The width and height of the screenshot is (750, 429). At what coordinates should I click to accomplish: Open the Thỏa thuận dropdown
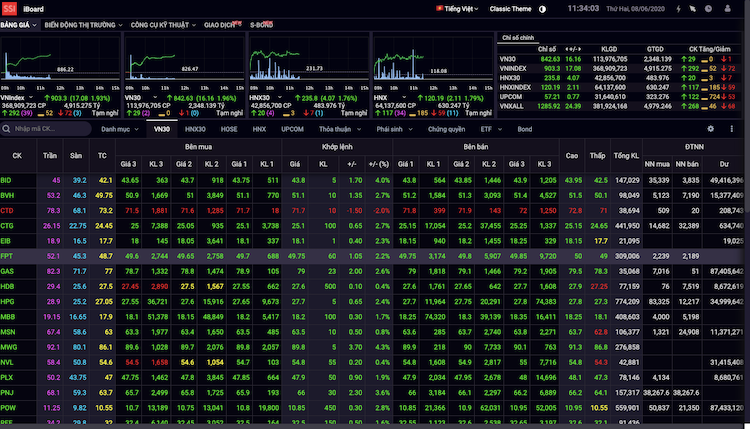click(340, 129)
